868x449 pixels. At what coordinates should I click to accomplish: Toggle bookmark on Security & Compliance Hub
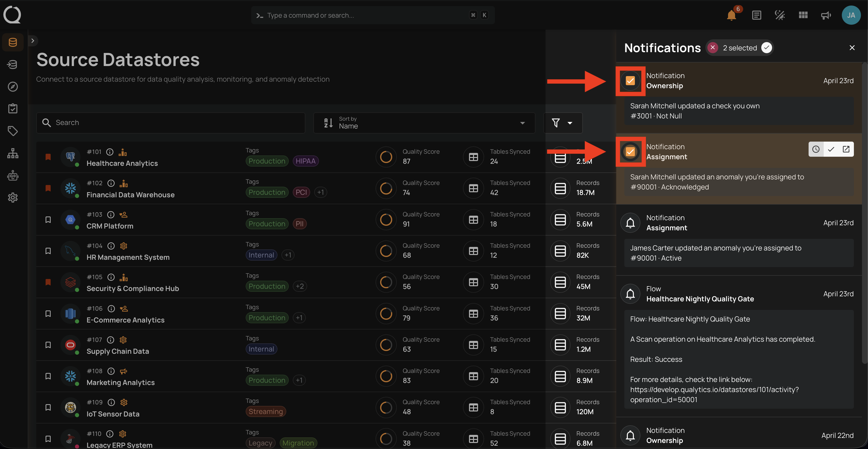[48, 282]
